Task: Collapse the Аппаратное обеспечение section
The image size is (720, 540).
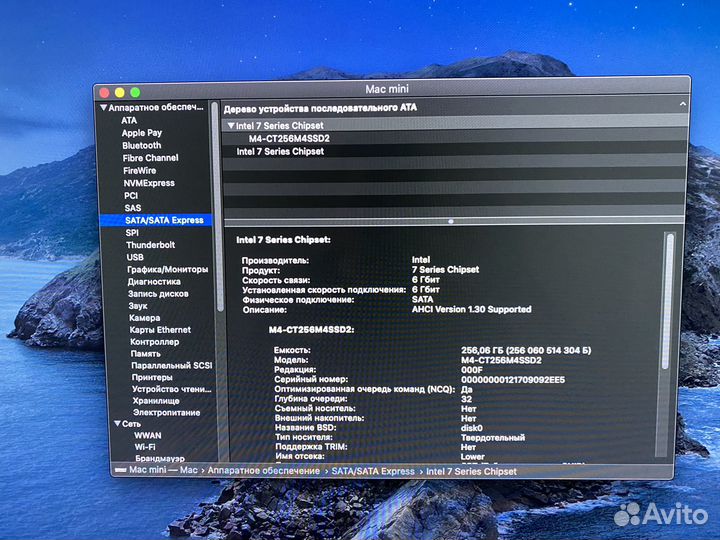Action: pyautogui.click(x=104, y=108)
